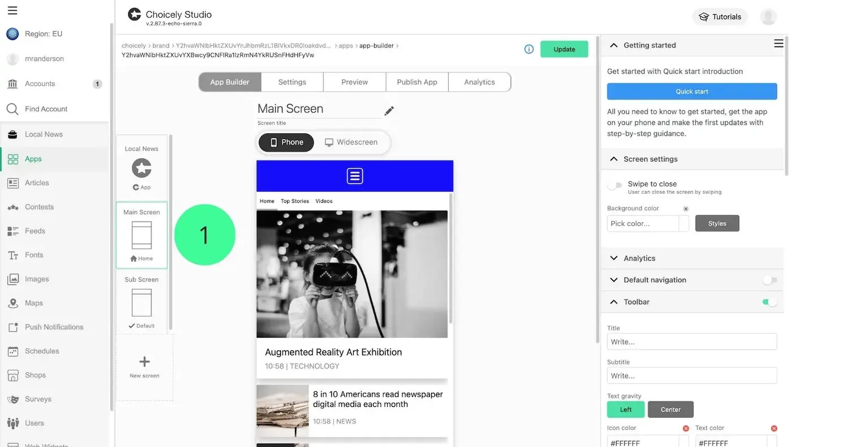This screenshot has height=447, width=868.
Task: Collapse the Screen settings section
Action: 614,159
